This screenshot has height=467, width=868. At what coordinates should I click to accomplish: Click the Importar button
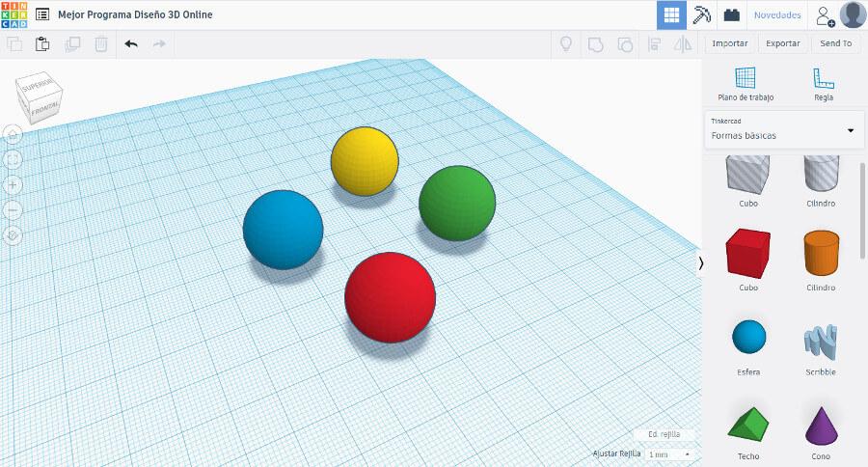click(729, 43)
